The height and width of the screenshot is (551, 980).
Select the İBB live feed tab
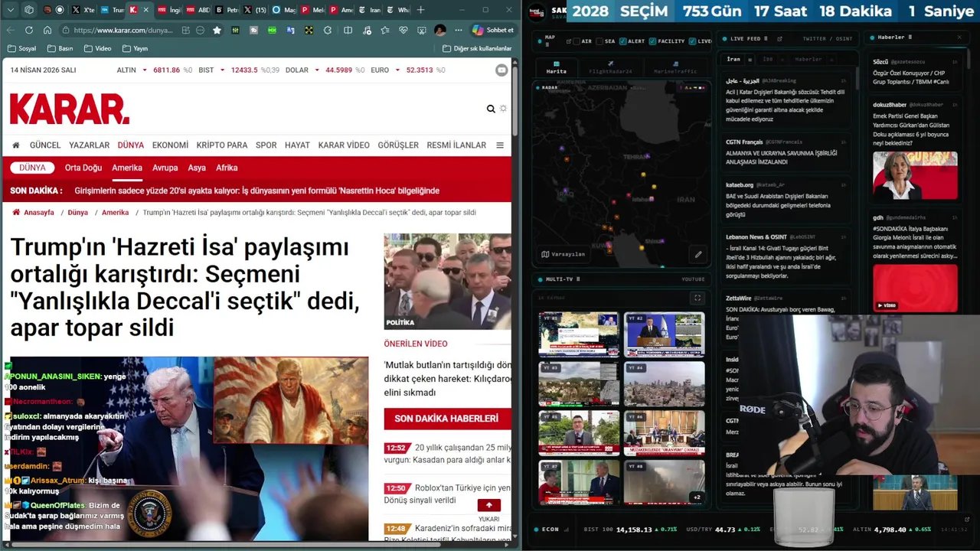[768, 59]
